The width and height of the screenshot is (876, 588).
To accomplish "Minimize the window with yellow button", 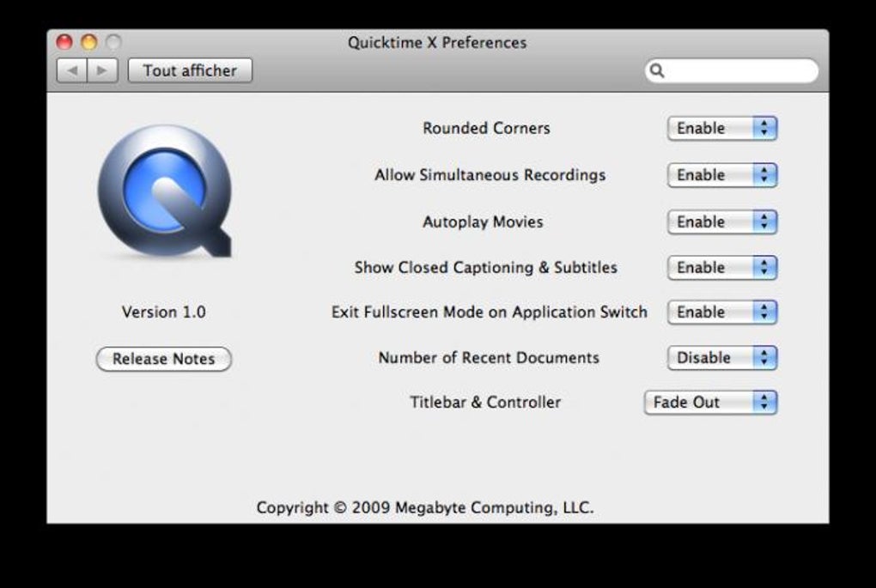I will point(88,42).
